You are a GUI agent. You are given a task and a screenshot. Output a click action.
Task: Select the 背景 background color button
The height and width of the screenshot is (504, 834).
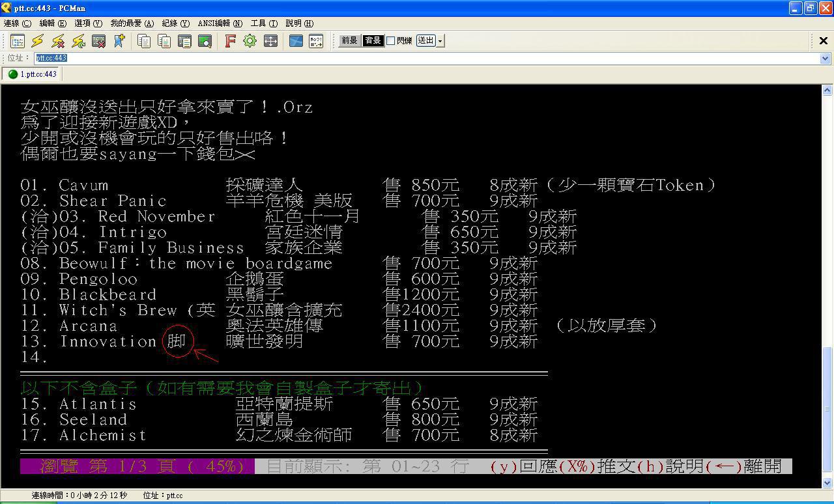coord(373,41)
